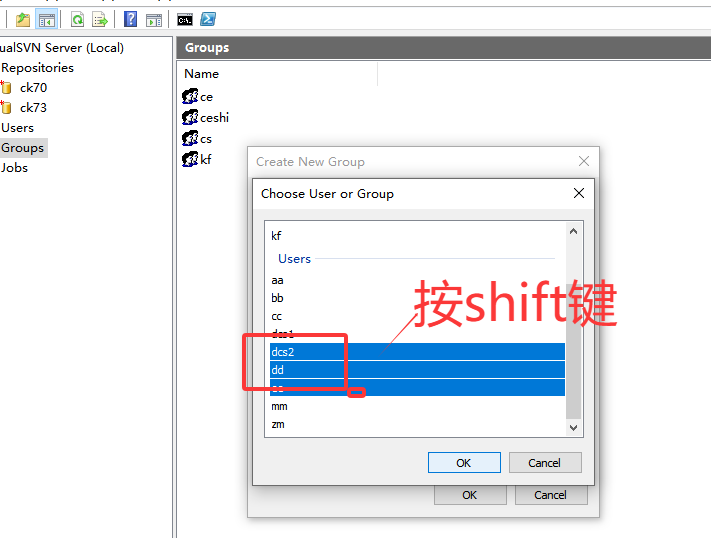Toggle the Show/Hide Action Pane icon
Viewport: 711px width, 538px height.
coord(154,20)
